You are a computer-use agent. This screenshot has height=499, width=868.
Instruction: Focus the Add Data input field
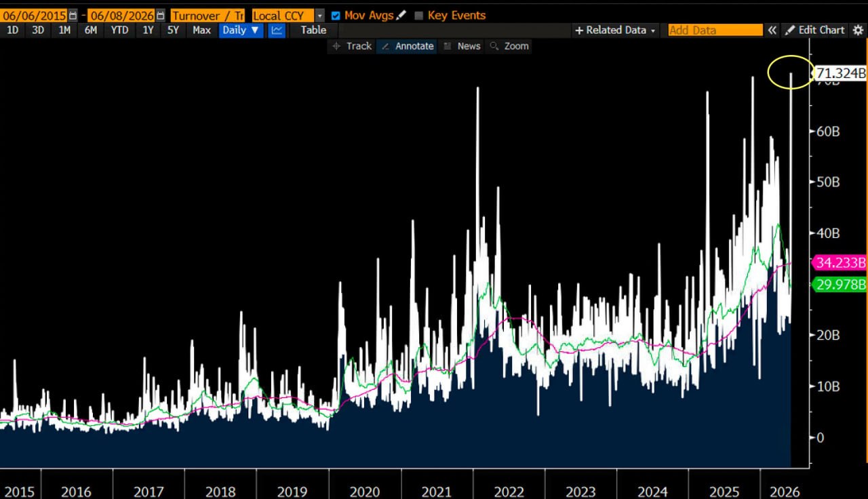click(715, 30)
